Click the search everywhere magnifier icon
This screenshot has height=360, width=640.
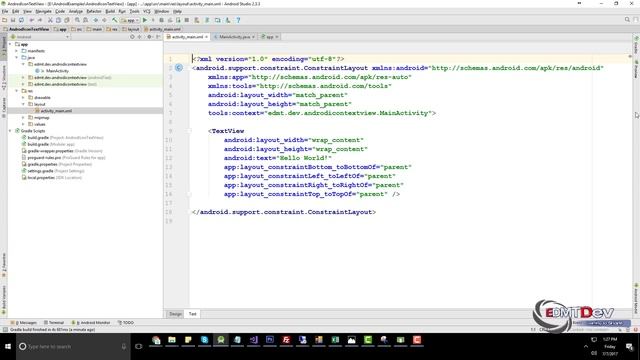click(x=627, y=20)
